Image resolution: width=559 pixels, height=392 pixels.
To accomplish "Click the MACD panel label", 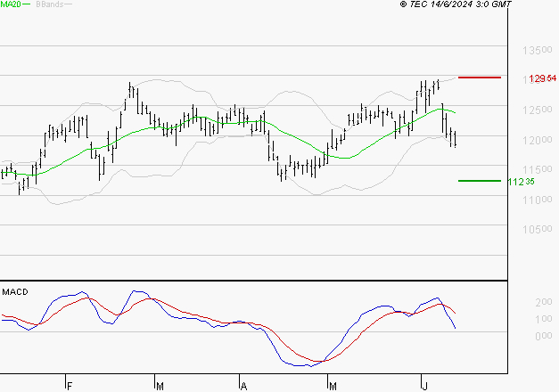I will click(x=15, y=292).
